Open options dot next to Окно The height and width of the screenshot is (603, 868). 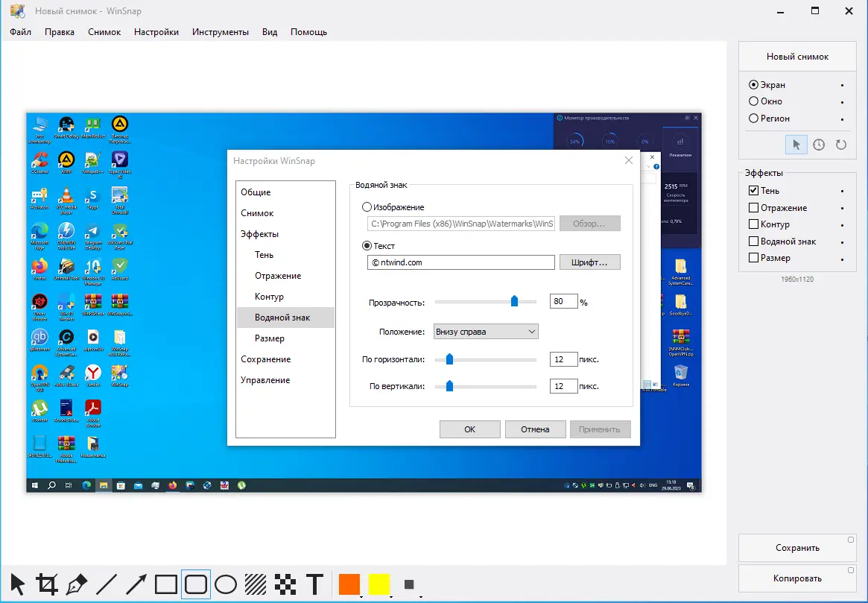tap(843, 102)
